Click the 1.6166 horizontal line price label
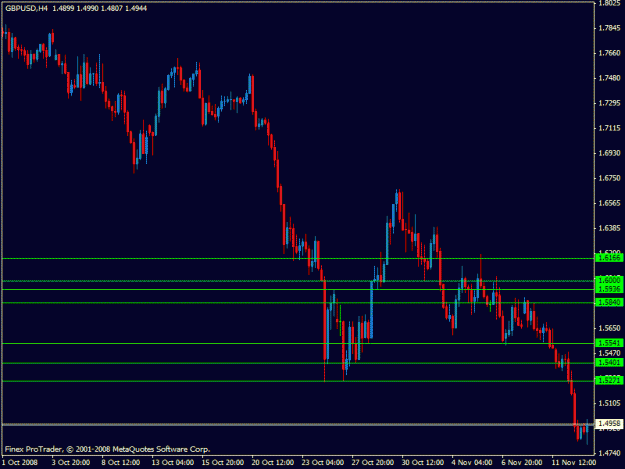 (609, 258)
